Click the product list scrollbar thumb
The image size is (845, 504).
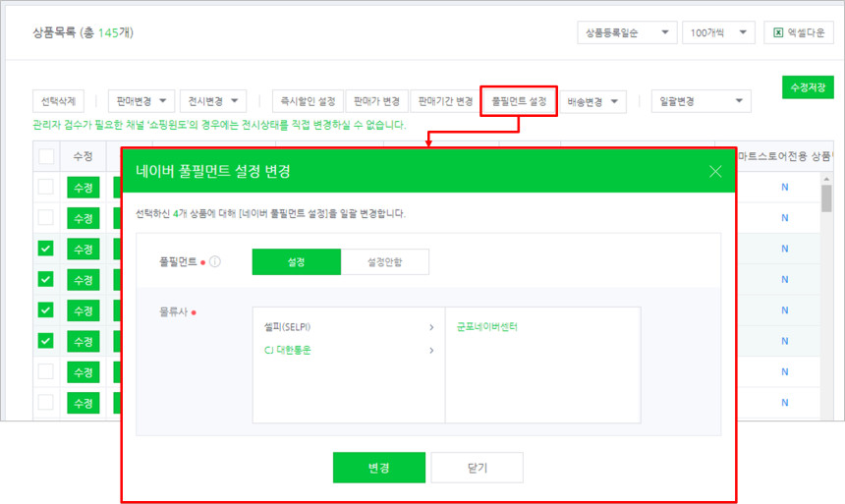click(826, 198)
